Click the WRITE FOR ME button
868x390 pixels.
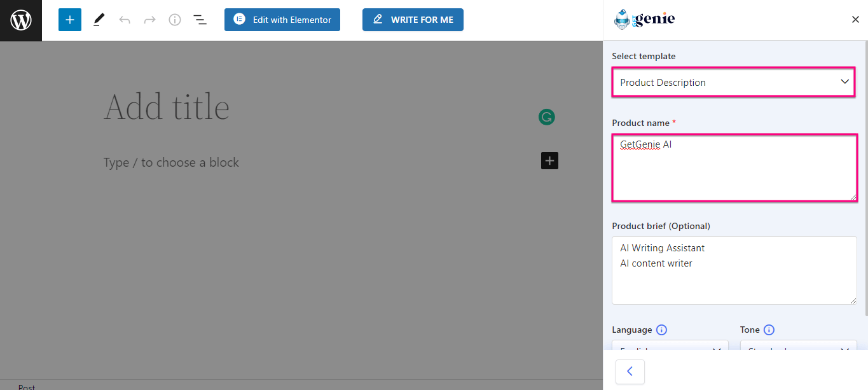[413, 20]
